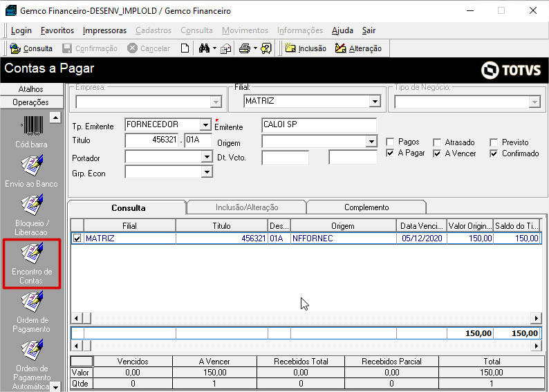Viewport: 549px width, 392px height.
Task: Check the Atrasado checkbox
Action: coord(437,142)
